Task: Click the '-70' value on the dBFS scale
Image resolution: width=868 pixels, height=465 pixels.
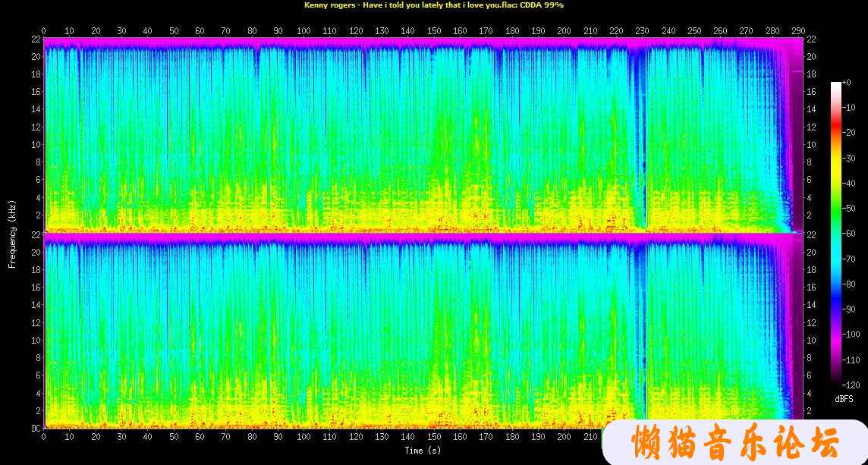Action: tap(849, 259)
